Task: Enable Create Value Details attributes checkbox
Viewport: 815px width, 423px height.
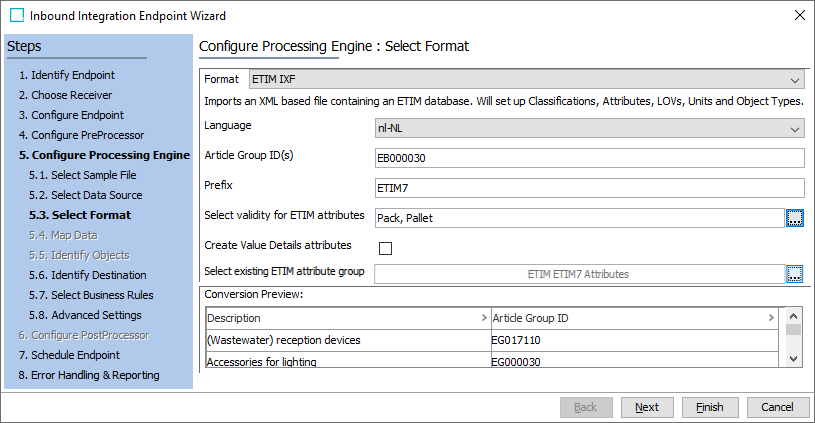Action: tap(385, 248)
